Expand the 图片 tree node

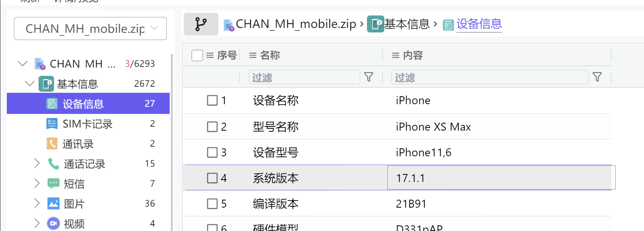pos(37,203)
